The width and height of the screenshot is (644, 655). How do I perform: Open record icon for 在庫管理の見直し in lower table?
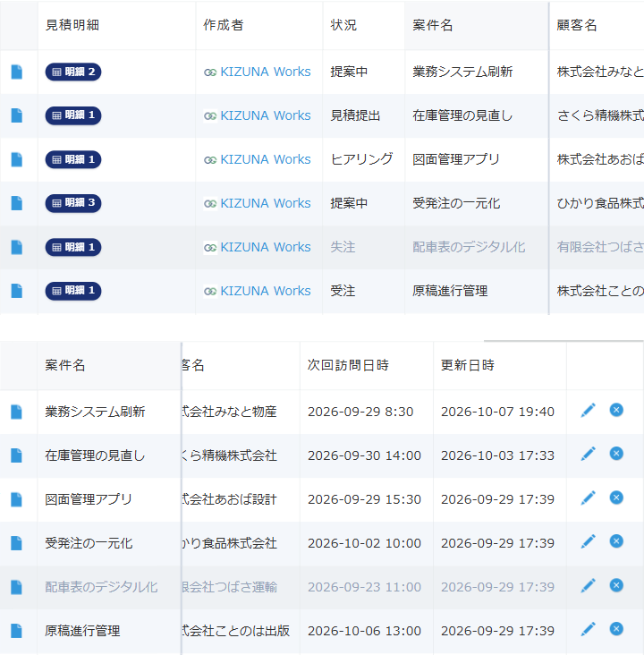tap(16, 455)
